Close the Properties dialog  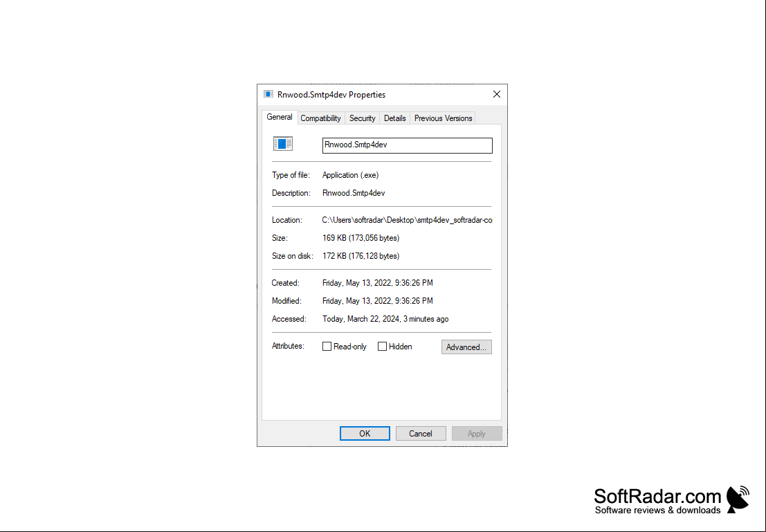tap(496, 94)
